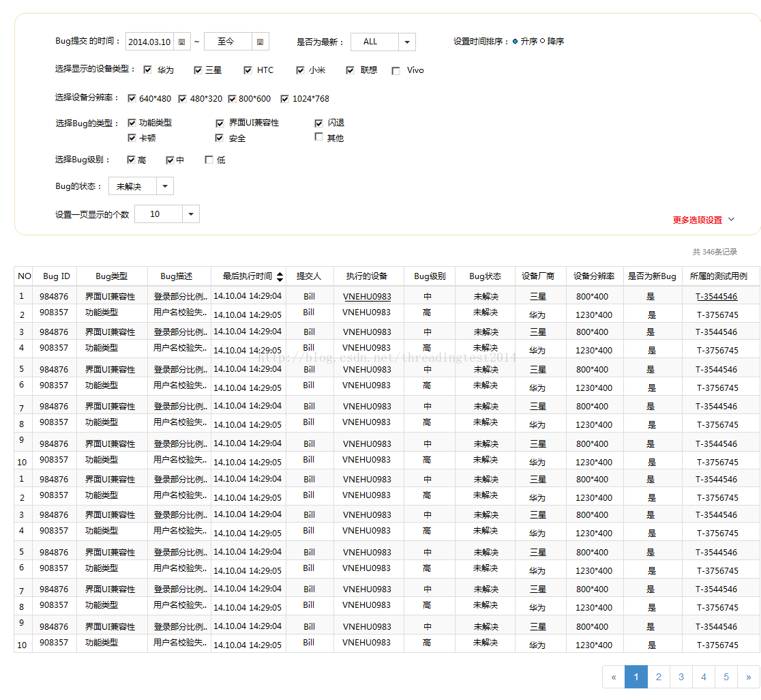The width and height of the screenshot is (761, 700).
Task: Sort by the 最后执行时间 arrows icon
Action: click(280, 277)
